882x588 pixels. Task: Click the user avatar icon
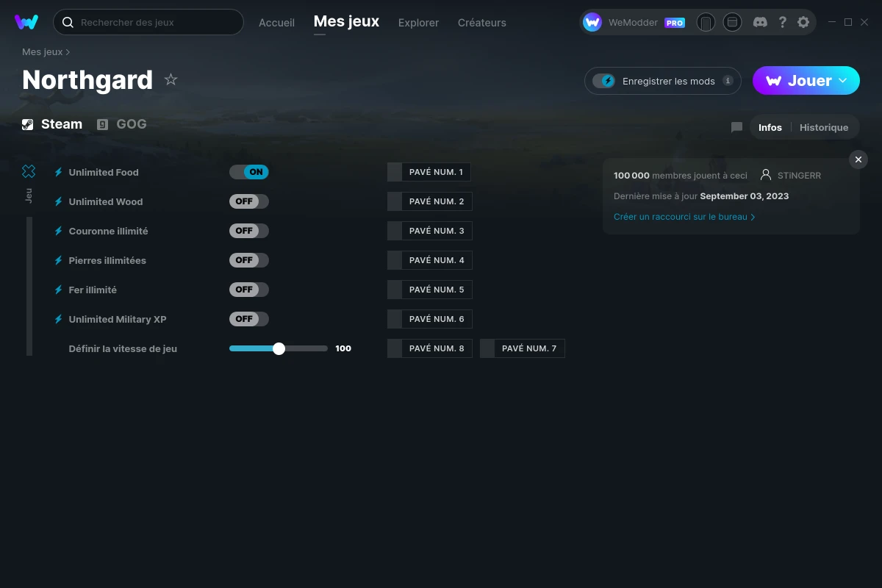(592, 22)
